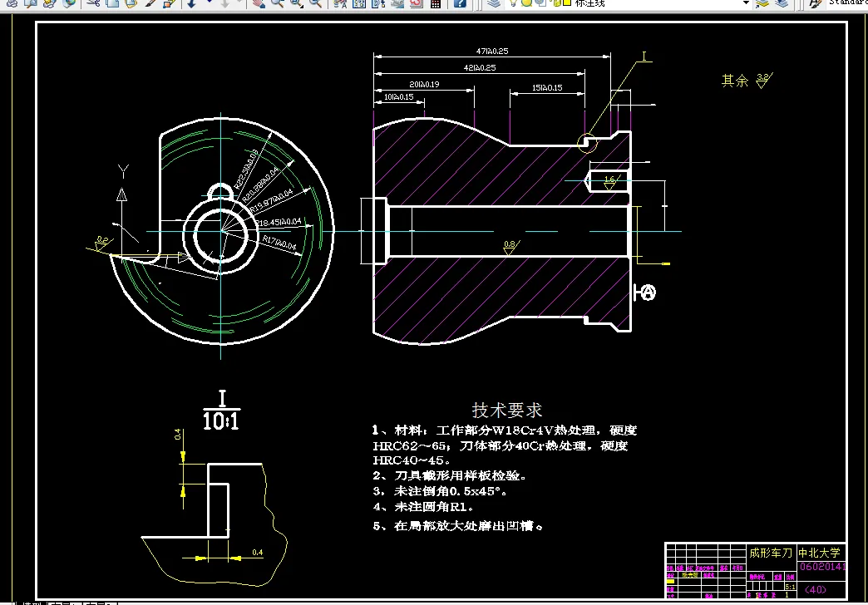Click the 3.2 roughness value near 其余
This screenshot has height=605, width=868.
[762, 77]
